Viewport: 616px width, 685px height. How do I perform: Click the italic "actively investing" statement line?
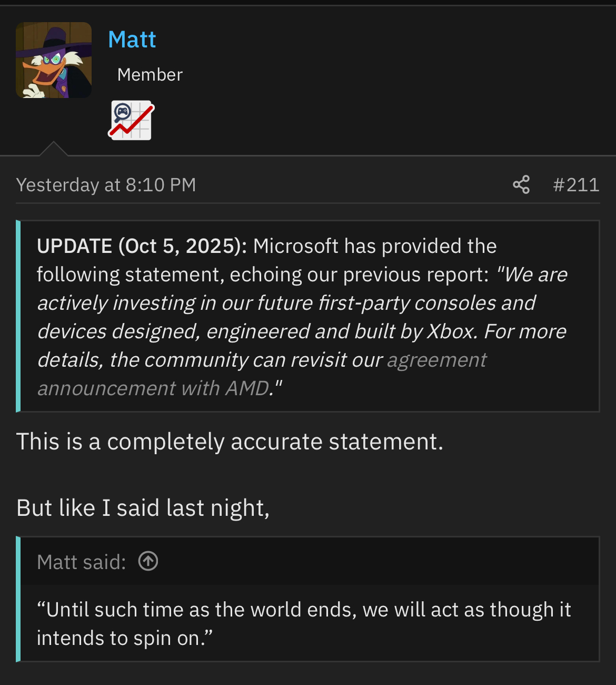pos(286,304)
